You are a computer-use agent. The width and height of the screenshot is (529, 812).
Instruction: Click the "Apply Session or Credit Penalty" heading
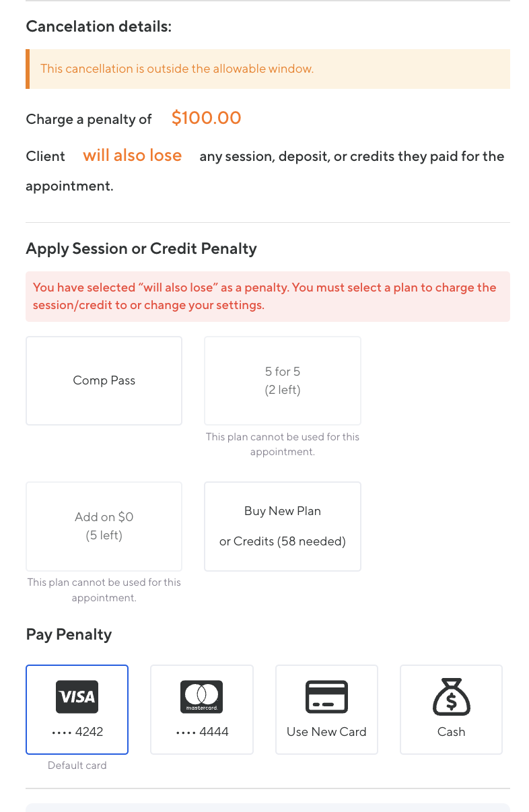141,248
